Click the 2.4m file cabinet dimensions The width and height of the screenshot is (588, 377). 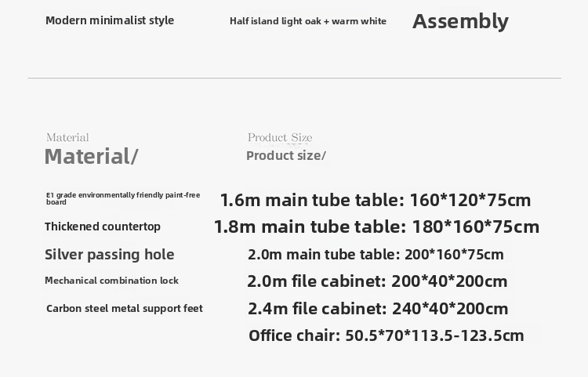pos(378,309)
